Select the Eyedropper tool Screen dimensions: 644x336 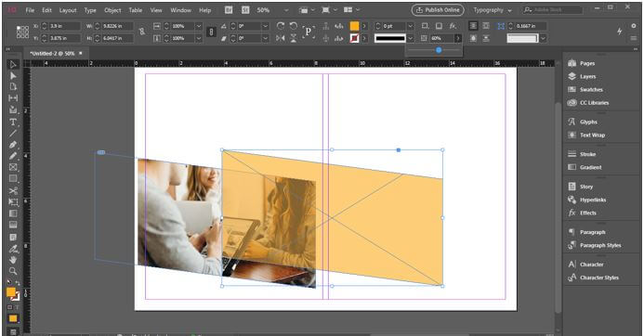[x=13, y=249]
